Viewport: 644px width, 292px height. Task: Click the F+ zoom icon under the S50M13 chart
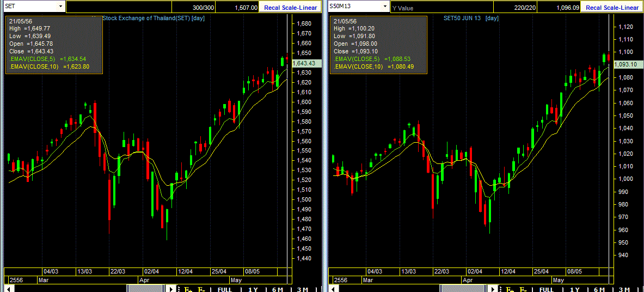(x=510, y=289)
